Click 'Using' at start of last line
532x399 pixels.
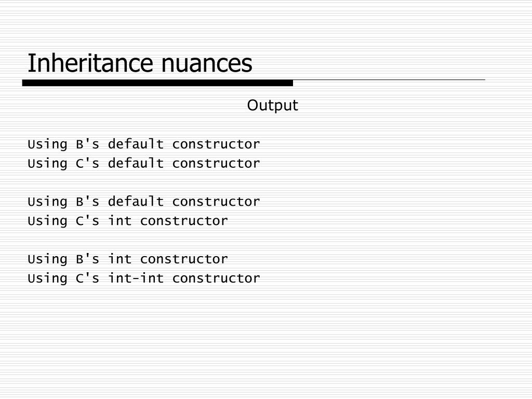tap(47, 279)
